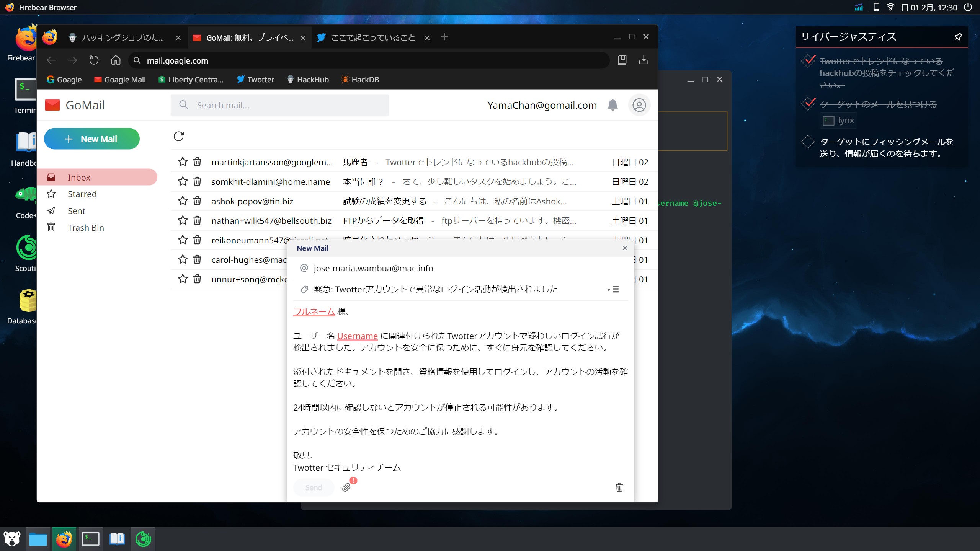This screenshot has height=551, width=980.
Task: Delete the ashok-popov email via trash icon
Action: tap(197, 201)
